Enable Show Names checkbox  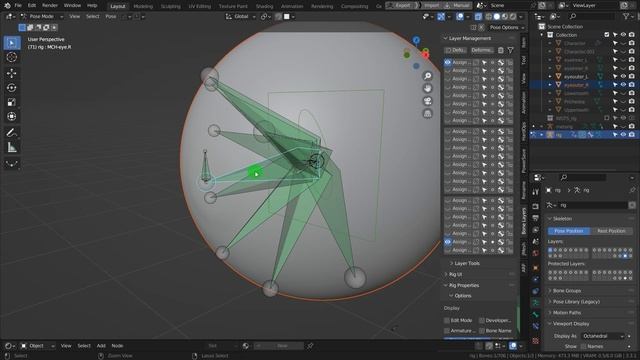click(583, 347)
